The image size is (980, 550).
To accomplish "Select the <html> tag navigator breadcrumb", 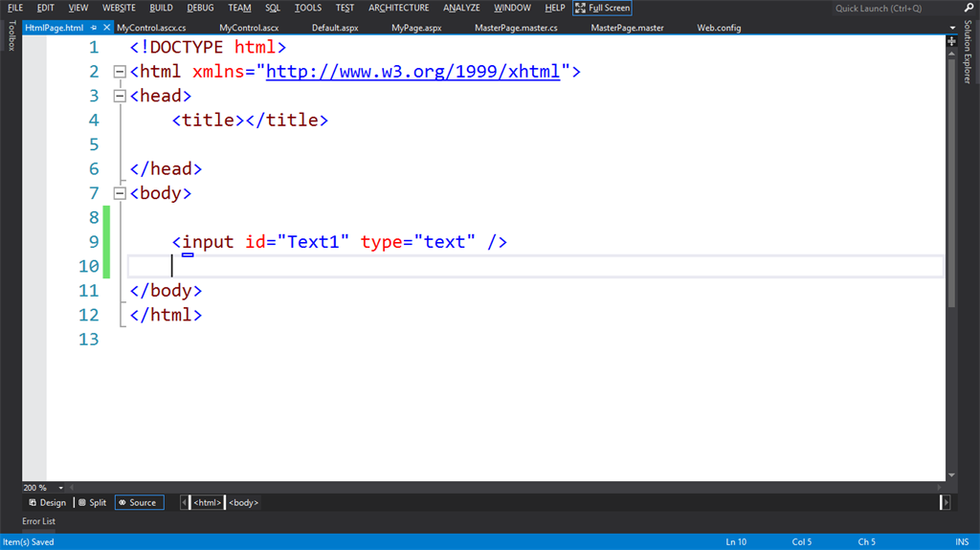I will click(207, 502).
